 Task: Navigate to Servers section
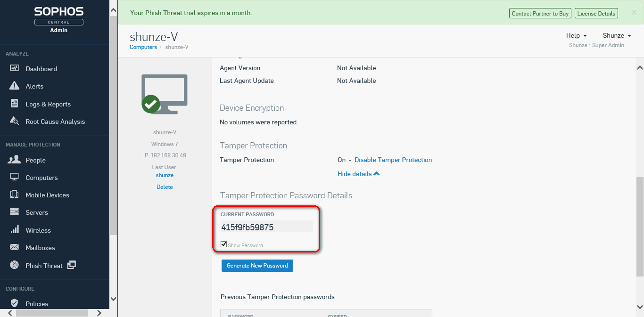pyautogui.click(x=37, y=212)
